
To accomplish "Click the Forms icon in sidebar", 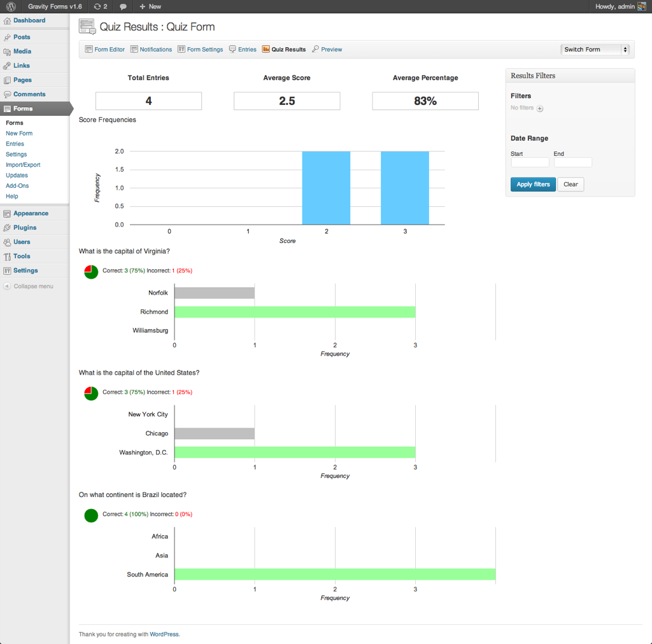I will pyautogui.click(x=7, y=109).
